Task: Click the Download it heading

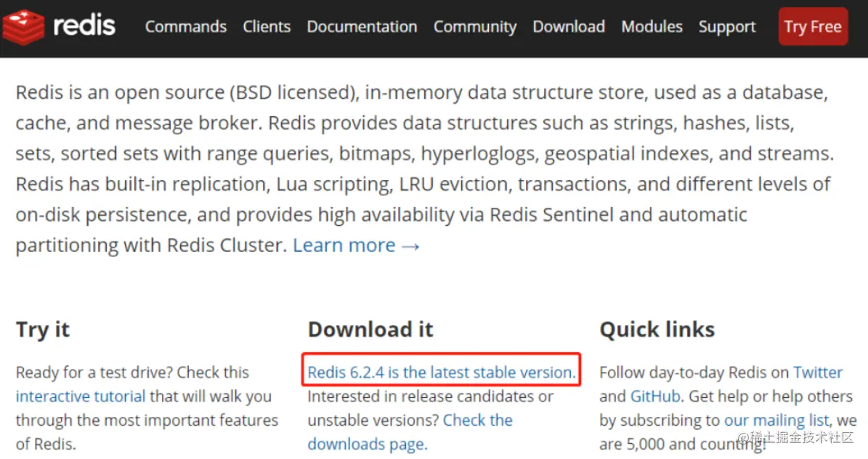Action: (370, 330)
